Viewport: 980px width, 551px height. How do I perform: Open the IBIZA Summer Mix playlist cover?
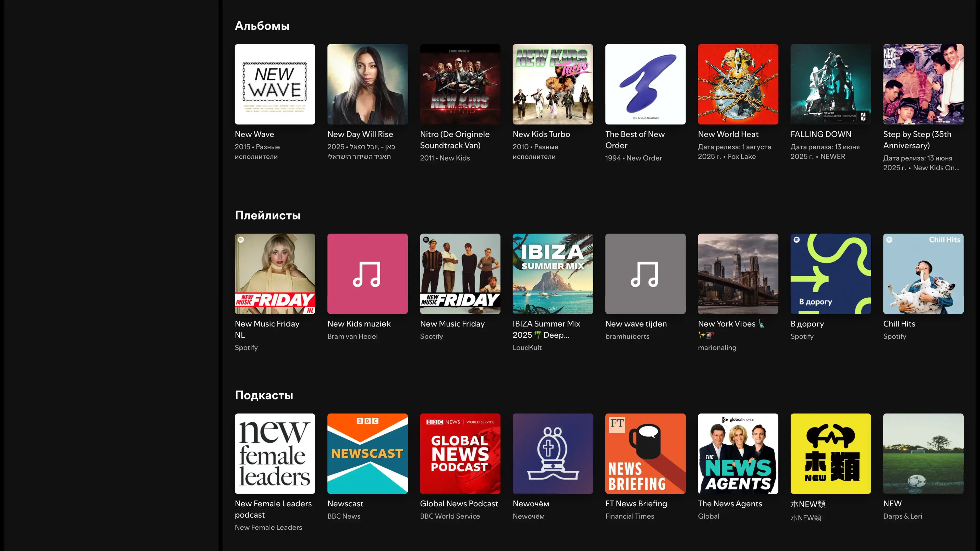[x=552, y=273]
